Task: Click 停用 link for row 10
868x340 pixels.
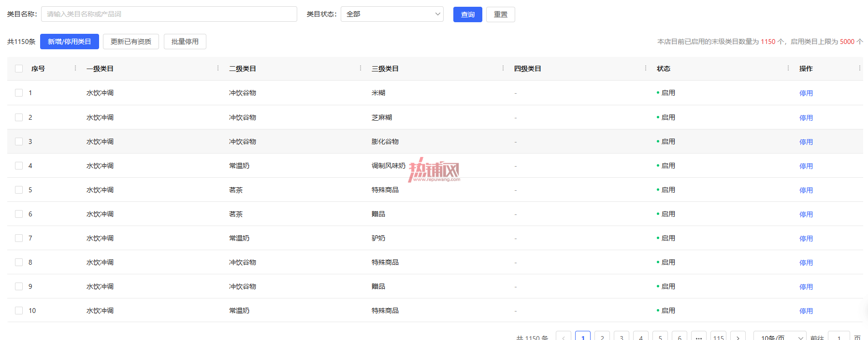Action: pos(806,311)
